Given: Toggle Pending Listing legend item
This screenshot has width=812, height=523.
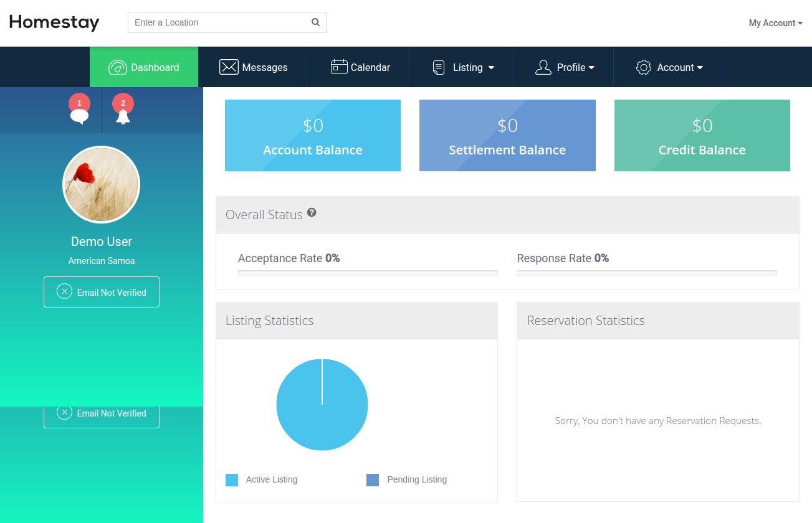Looking at the screenshot, I should point(407,479).
